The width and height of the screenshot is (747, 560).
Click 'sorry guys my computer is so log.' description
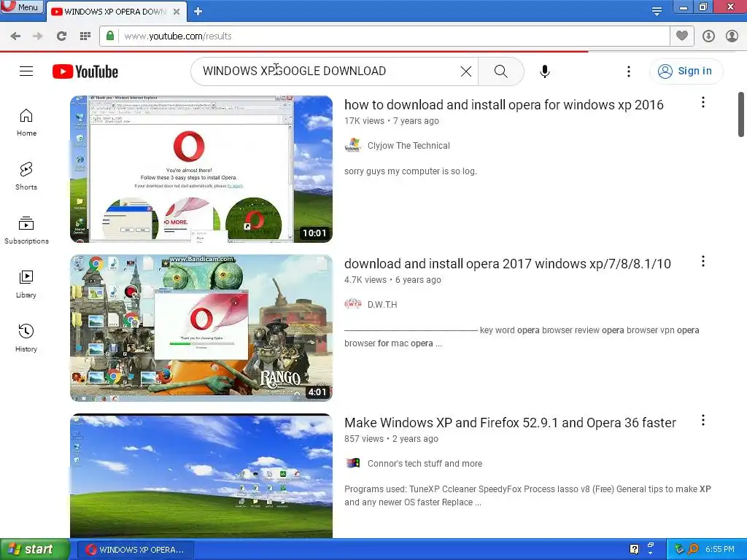point(410,171)
